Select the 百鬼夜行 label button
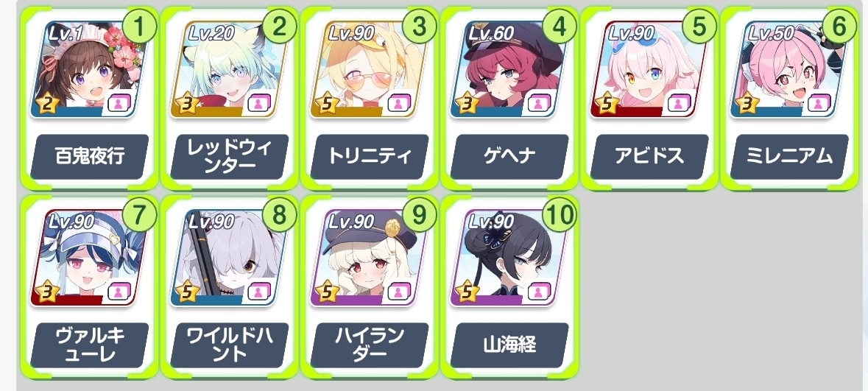868x391 pixels. pyautogui.click(x=90, y=157)
